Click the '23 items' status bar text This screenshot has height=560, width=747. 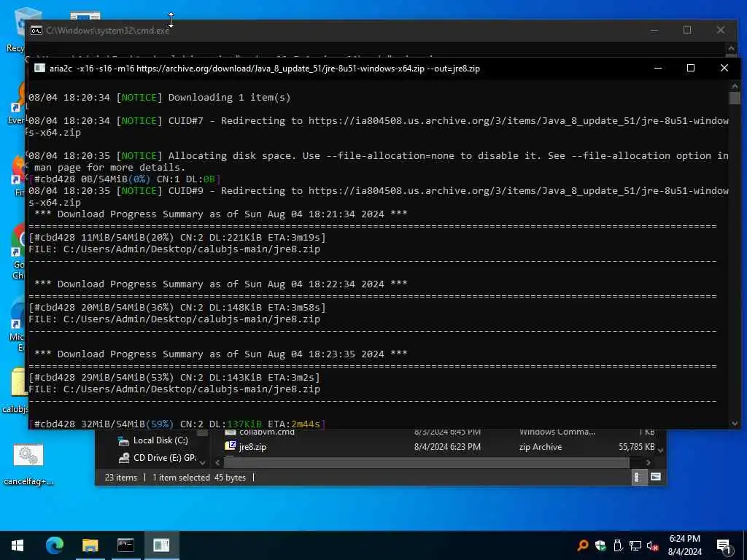(121, 478)
